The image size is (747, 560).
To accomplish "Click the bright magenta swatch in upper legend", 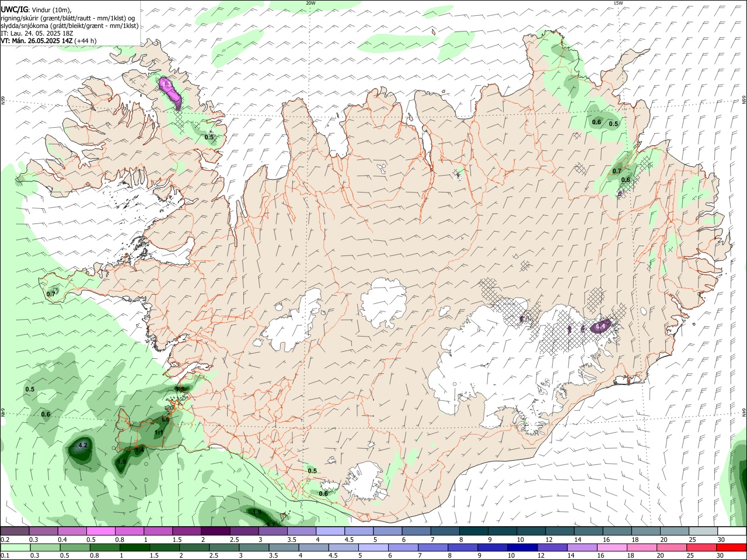I will pyautogui.click(x=100, y=531).
